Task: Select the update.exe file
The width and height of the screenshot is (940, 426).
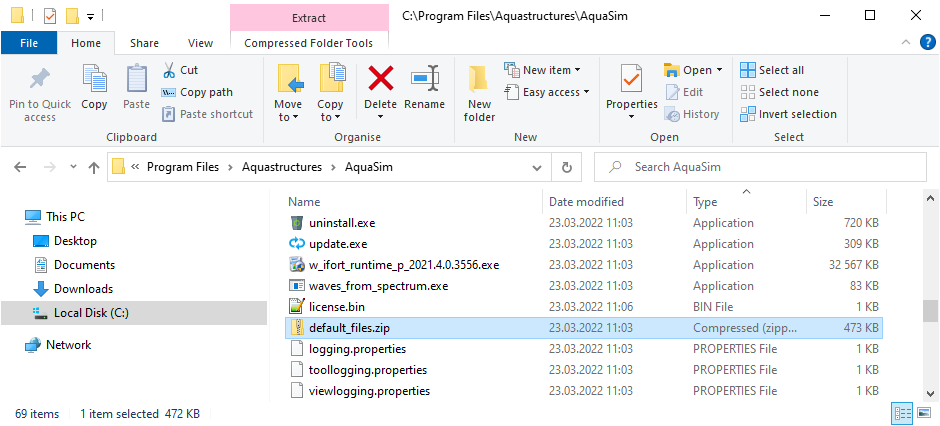Action: click(x=338, y=244)
